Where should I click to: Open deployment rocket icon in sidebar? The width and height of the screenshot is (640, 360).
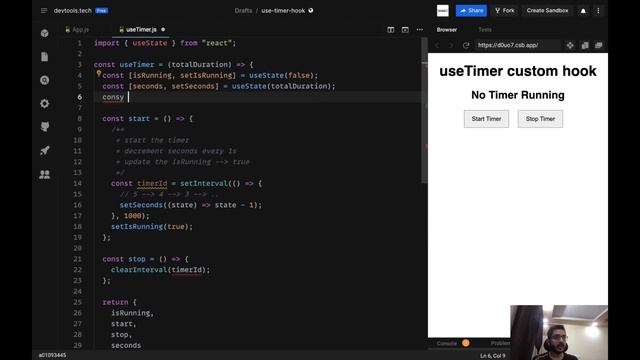point(44,151)
